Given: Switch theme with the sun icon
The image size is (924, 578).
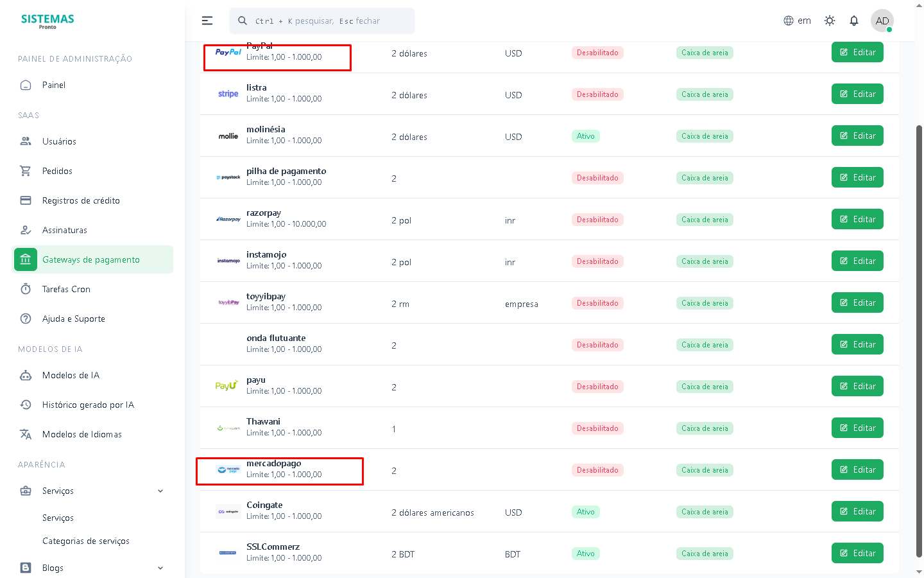Looking at the screenshot, I should click(x=830, y=21).
